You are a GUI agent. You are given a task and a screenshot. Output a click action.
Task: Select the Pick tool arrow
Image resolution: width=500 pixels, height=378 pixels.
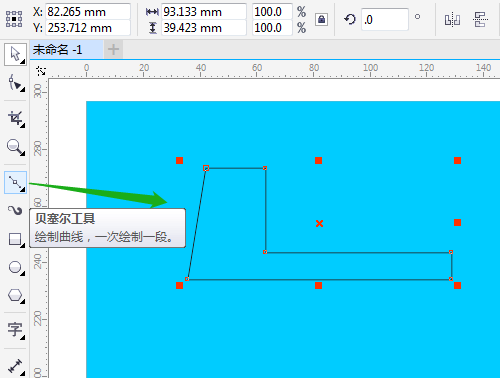point(15,54)
